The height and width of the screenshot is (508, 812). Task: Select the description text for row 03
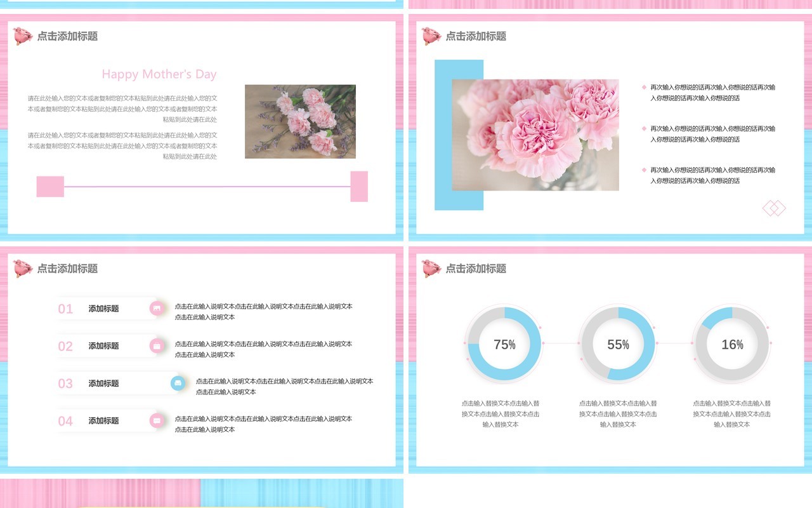coord(285,387)
